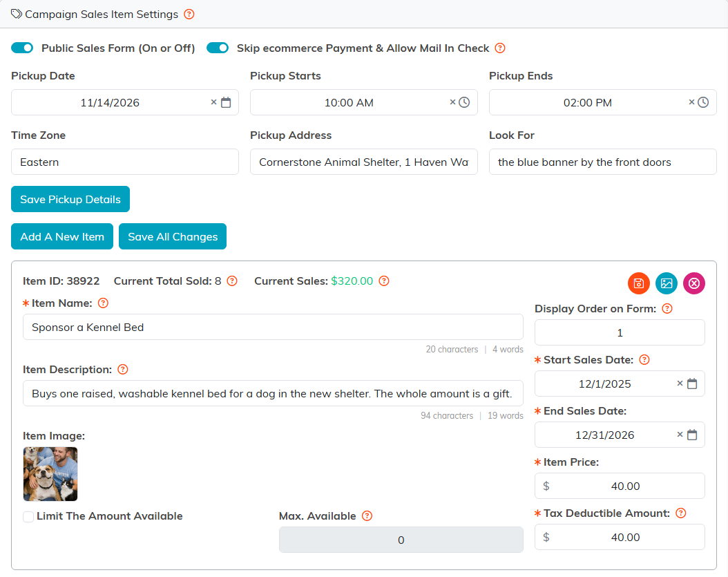The width and height of the screenshot is (728, 577).
Task: Click Save Pickup Details button
Action: pyautogui.click(x=70, y=199)
